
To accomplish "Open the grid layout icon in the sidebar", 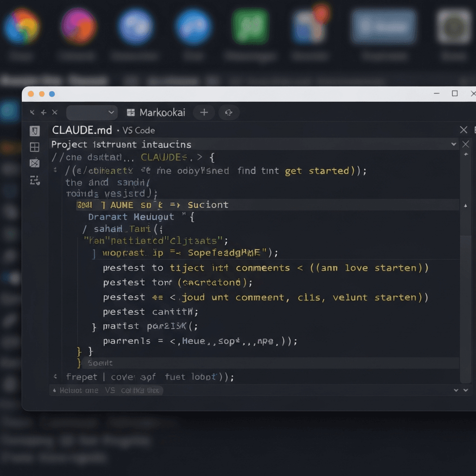I will [x=34, y=147].
